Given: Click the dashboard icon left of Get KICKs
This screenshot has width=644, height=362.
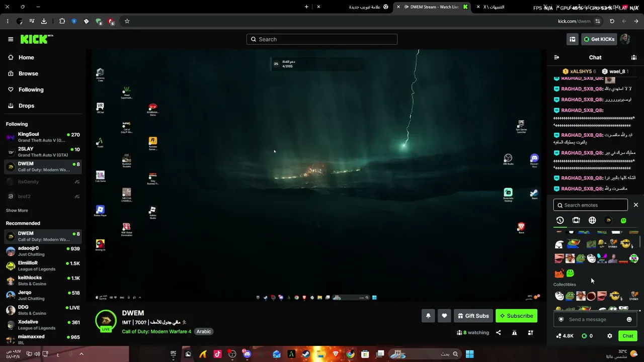Looking at the screenshot, I should [573, 39].
